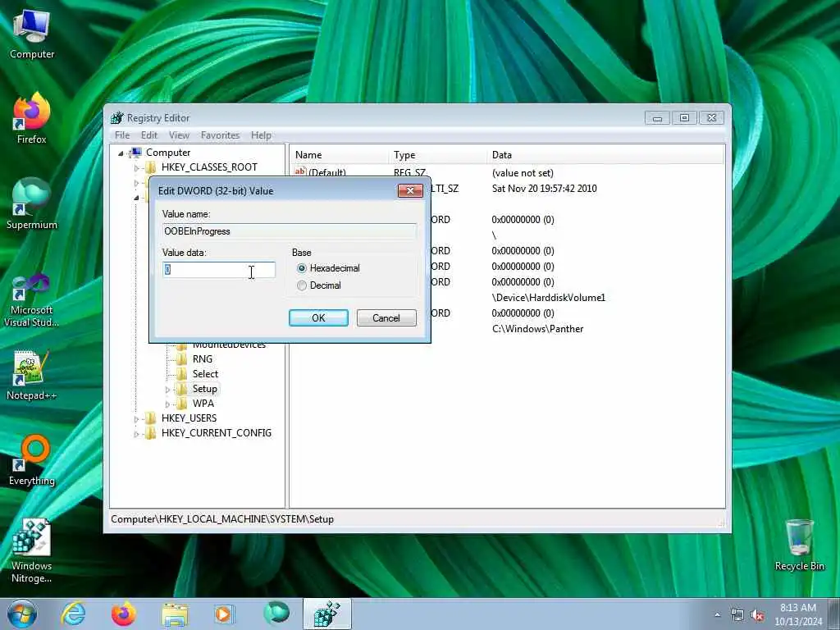Cancel the DWORD value edit
Viewport: 840px width, 630px height.
click(x=386, y=317)
